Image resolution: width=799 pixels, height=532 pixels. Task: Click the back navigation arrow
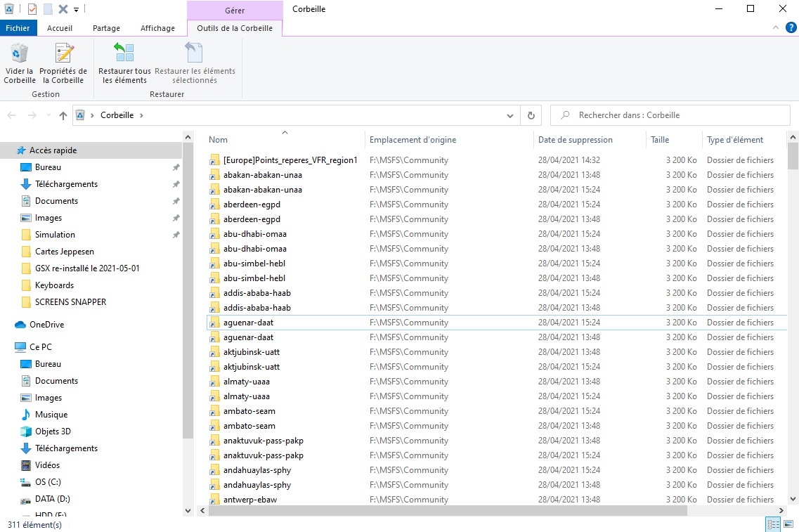[12, 116]
